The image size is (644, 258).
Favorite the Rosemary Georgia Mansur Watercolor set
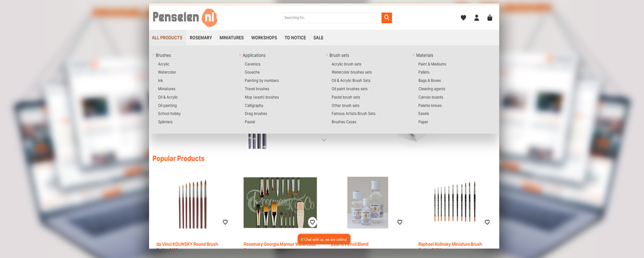(312, 222)
